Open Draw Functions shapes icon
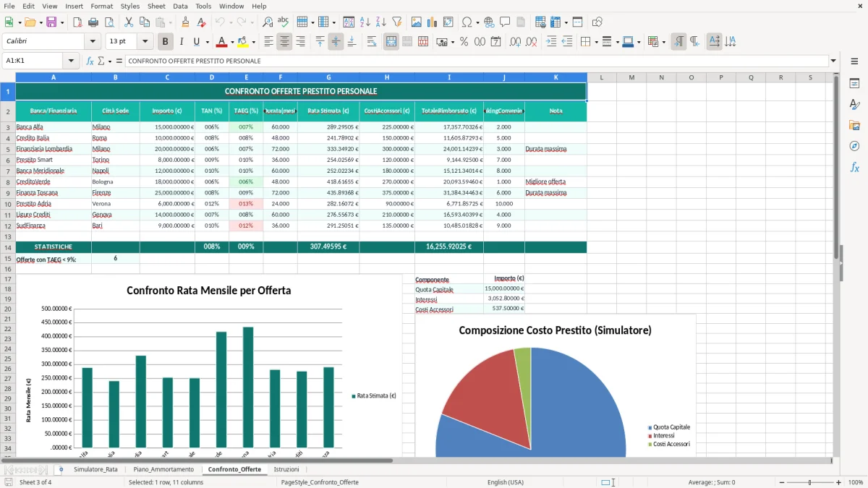The image size is (868, 488). (x=597, y=22)
